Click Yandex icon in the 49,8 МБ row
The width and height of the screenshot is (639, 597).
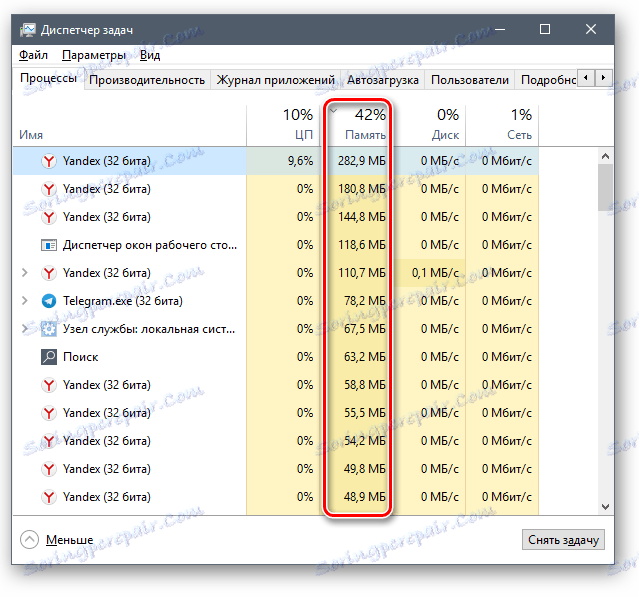(x=49, y=469)
